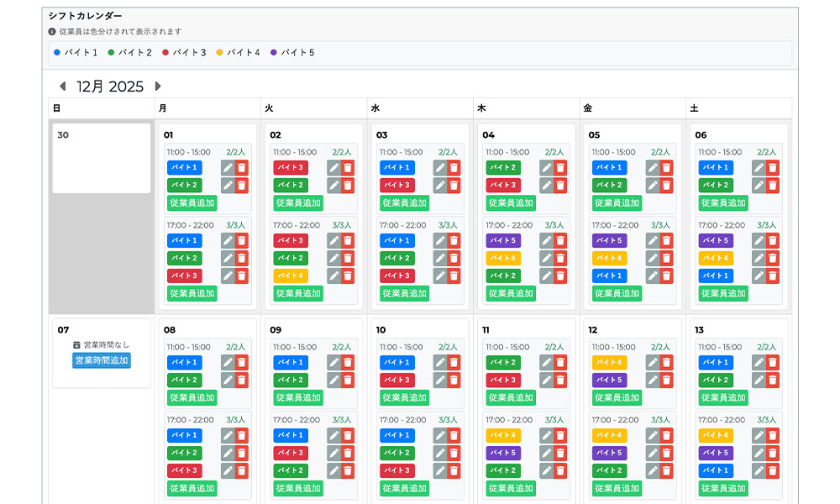Click 従業員追加 for the Dec 09 11:00 shift

pyautogui.click(x=298, y=398)
